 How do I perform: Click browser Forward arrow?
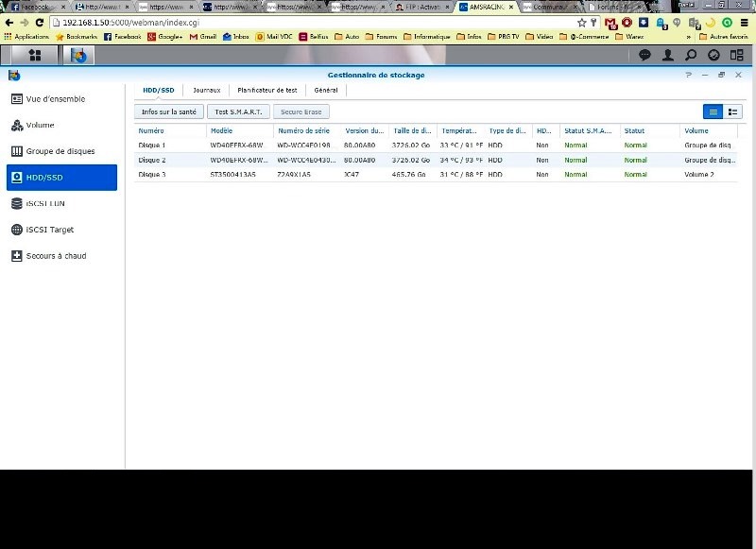click(25, 23)
